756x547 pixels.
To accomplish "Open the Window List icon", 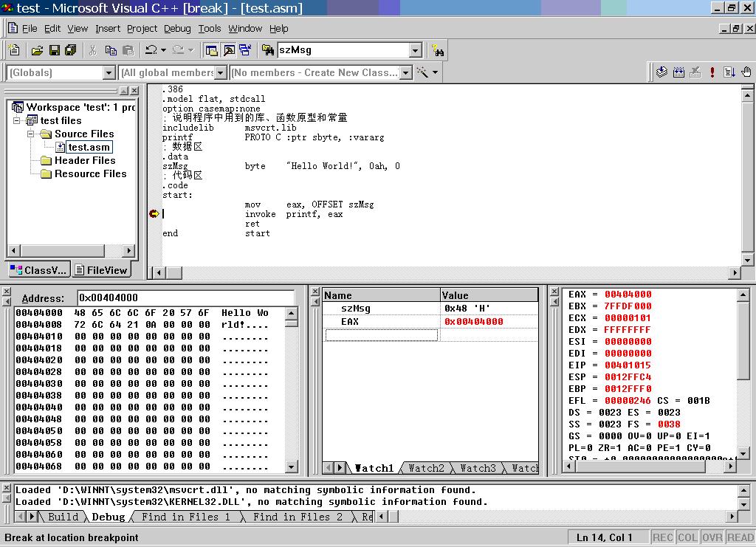I will pyautogui.click(x=245, y=50).
